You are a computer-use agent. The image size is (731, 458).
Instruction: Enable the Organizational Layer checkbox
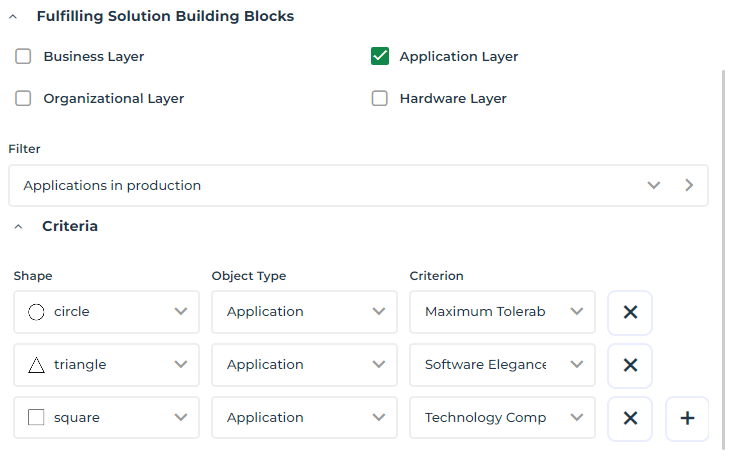point(23,99)
